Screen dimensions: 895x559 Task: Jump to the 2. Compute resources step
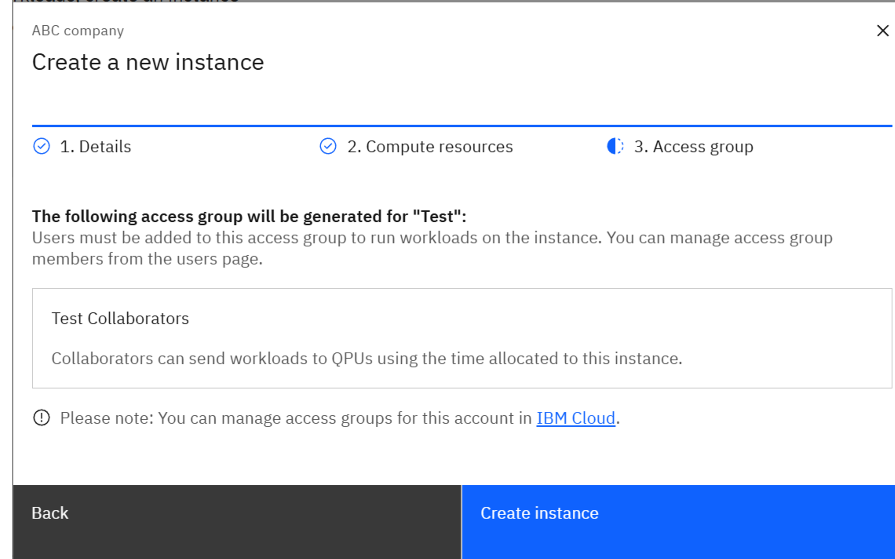(430, 147)
